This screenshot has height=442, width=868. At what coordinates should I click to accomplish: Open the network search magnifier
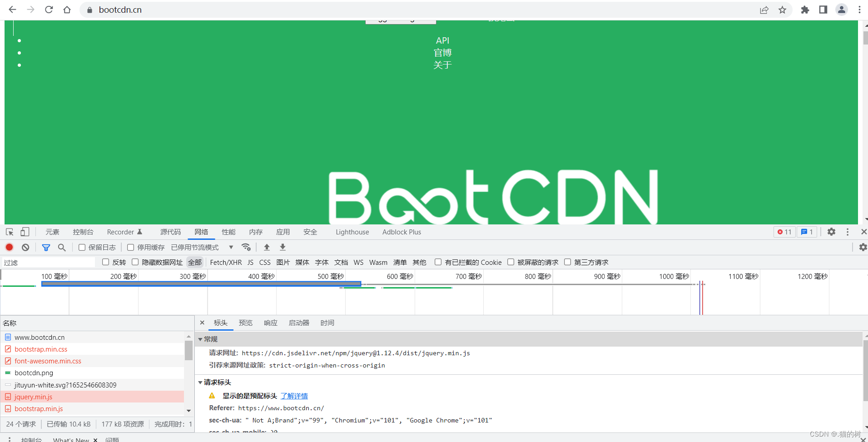[x=62, y=247]
